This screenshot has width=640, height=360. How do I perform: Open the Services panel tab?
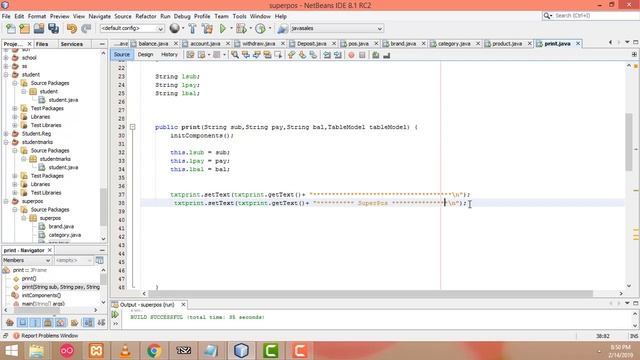71,44
